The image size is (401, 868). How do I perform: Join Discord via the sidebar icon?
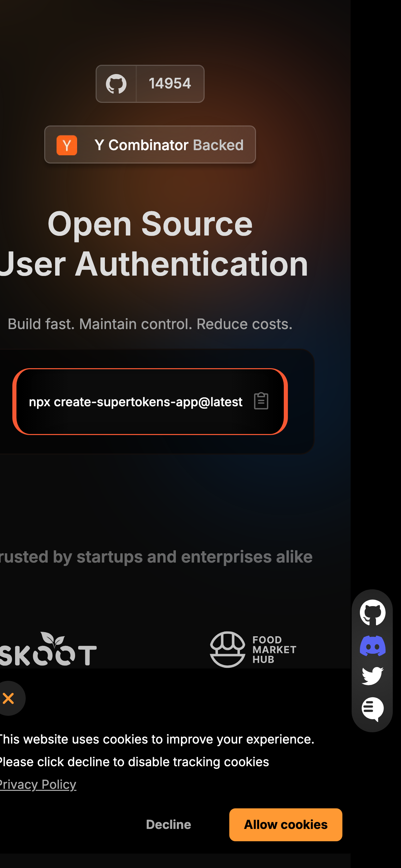pos(373,646)
